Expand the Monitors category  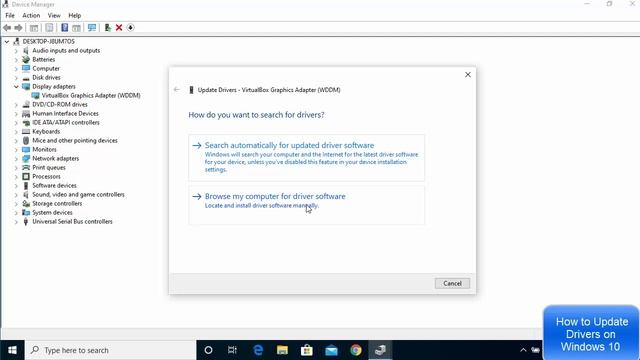(16, 150)
